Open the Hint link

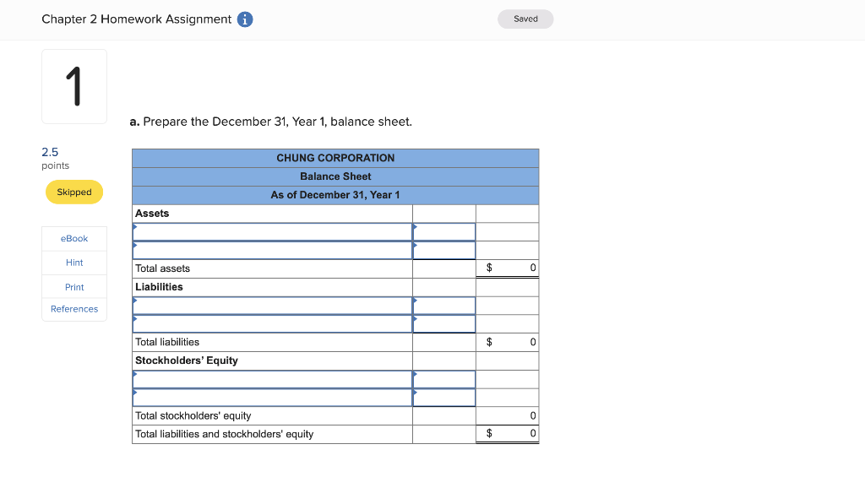pos(73,262)
